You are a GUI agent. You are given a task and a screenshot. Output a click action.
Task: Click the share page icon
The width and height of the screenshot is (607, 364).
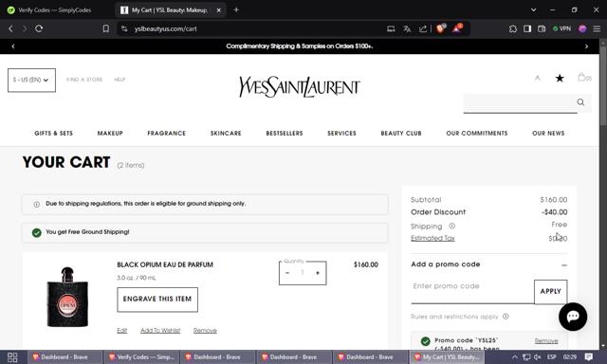click(x=423, y=28)
